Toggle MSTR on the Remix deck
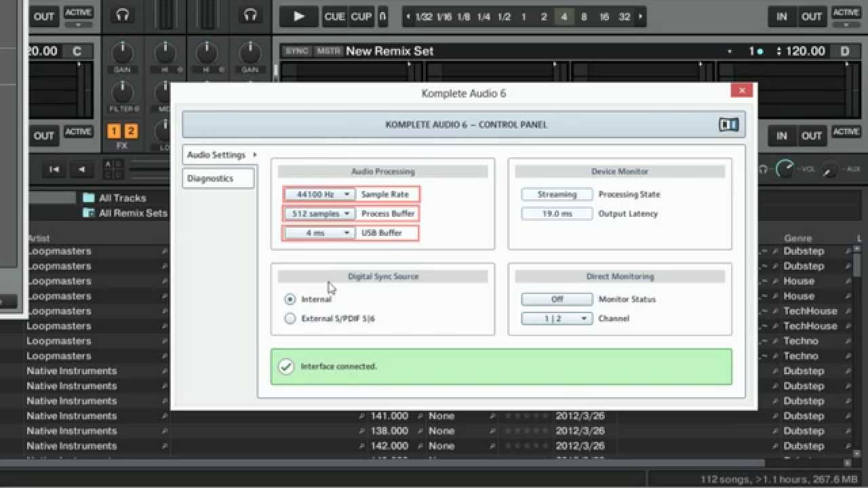 coord(329,51)
